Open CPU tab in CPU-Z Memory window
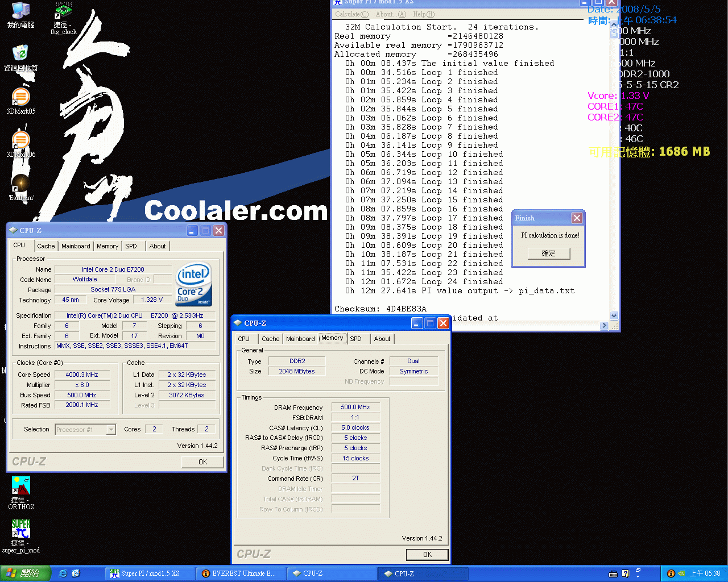Screen dimensions: 728x582 (x=244, y=339)
